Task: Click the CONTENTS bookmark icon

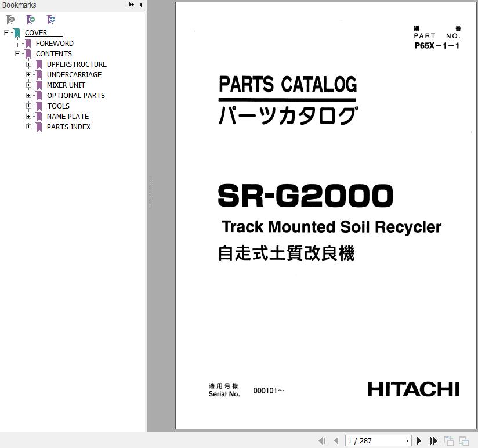Action: click(x=28, y=54)
